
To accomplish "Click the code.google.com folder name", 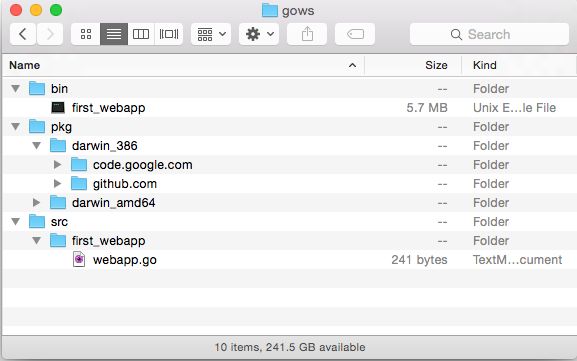I will [x=142, y=165].
